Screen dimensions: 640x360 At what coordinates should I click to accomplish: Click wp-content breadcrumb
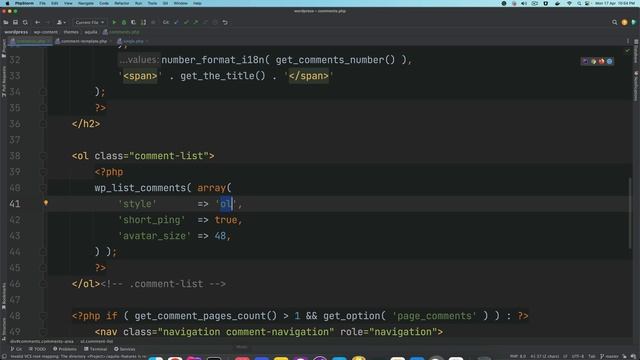(46, 32)
